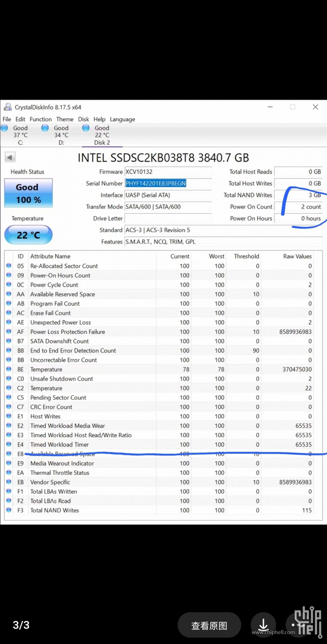
Task: Click the Power On Hours value field
Action: 298,218
